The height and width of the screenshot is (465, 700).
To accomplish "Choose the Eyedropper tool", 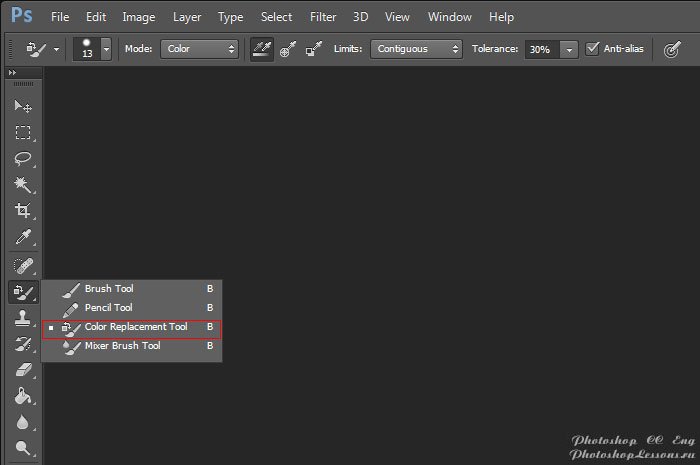I will (x=22, y=237).
